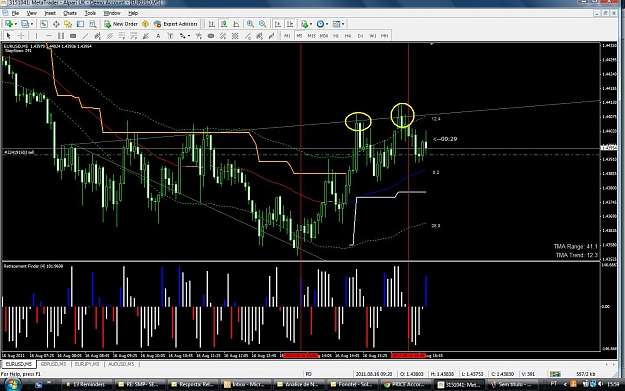The width and height of the screenshot is (625, 391).
Task: Zoom out on the chart
Action: coord(263,24)
